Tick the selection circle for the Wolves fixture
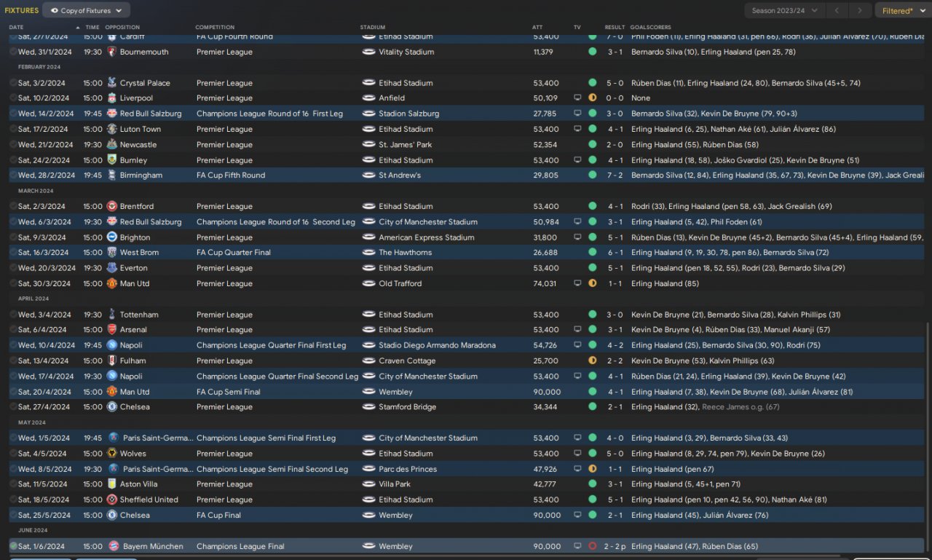 coord(13,454)
